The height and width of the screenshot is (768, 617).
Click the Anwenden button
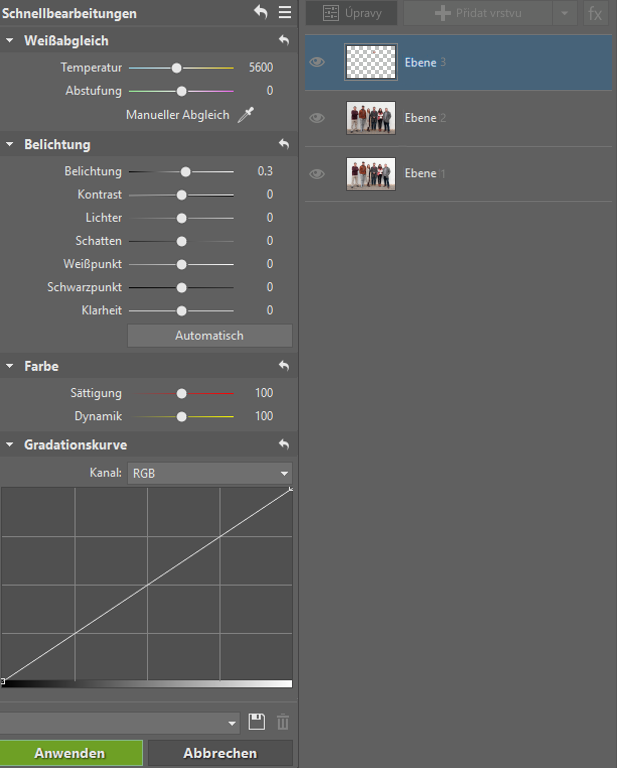click(x=71, y=753)
